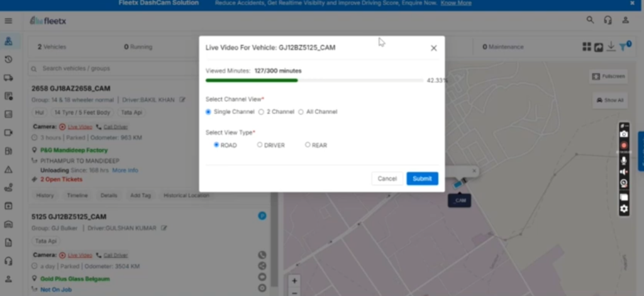Click Show All vehicles button
The height and width of the screenshot is (296, 644).
tap(610, 100)
